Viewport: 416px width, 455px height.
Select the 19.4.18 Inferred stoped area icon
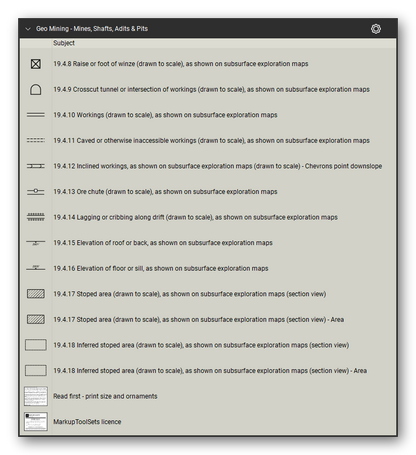coord(36,345)
